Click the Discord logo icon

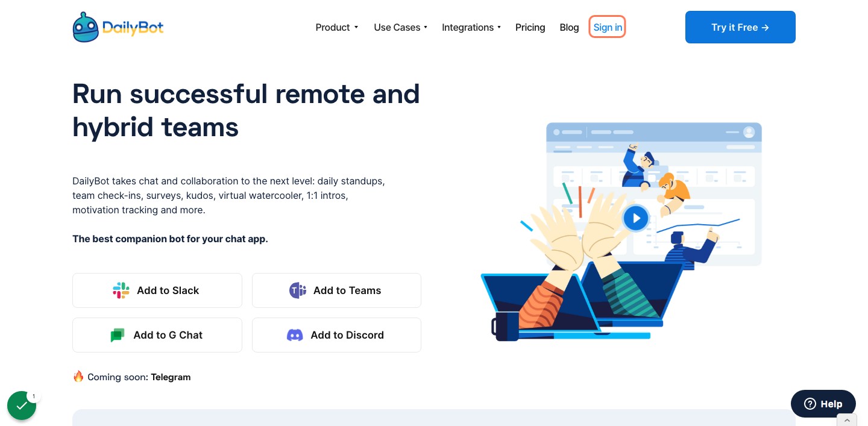(295, 335)
